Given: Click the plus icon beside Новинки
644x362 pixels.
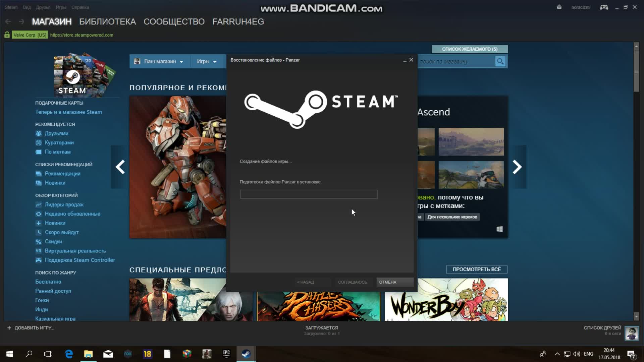Looking at the screenshot, I should 39,223.
